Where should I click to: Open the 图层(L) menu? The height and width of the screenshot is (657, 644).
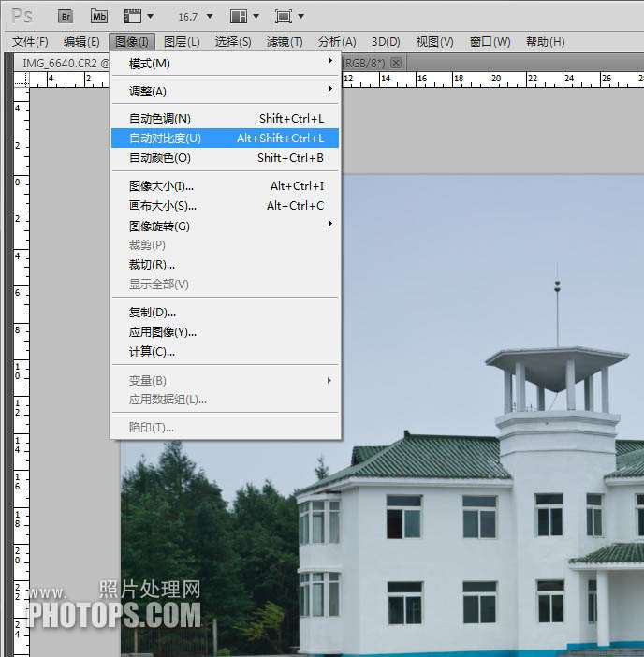tap(182, 42)
